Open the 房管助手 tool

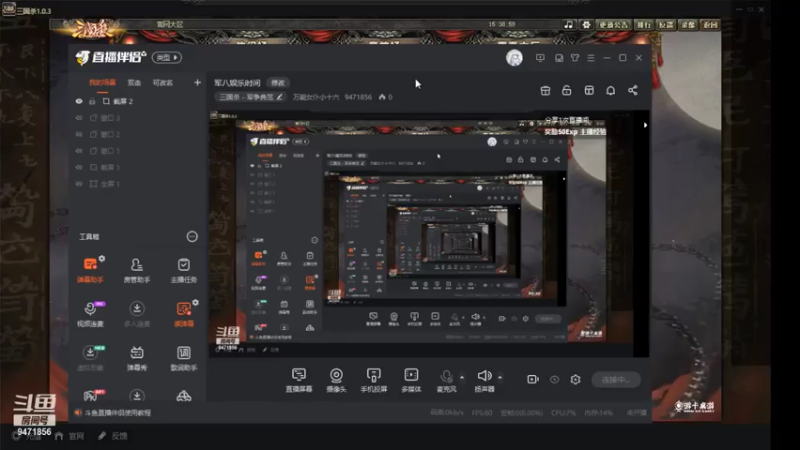click(x=137, y=270)
